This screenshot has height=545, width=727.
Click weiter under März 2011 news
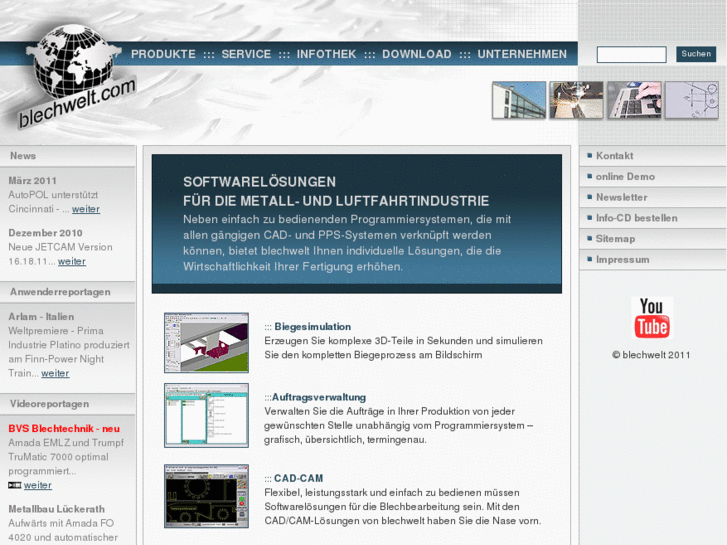86,209
